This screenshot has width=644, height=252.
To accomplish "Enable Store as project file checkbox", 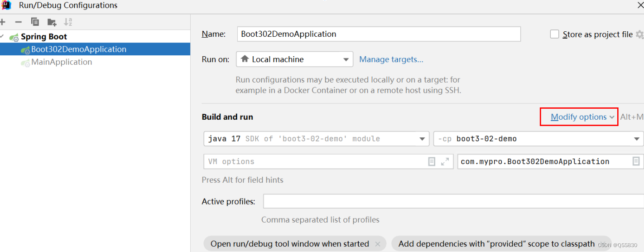I will [554, 34].
